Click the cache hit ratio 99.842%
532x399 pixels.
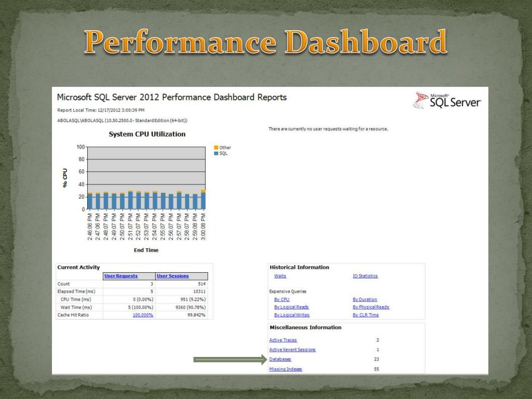pyautogui.click(x=196, y=315)
